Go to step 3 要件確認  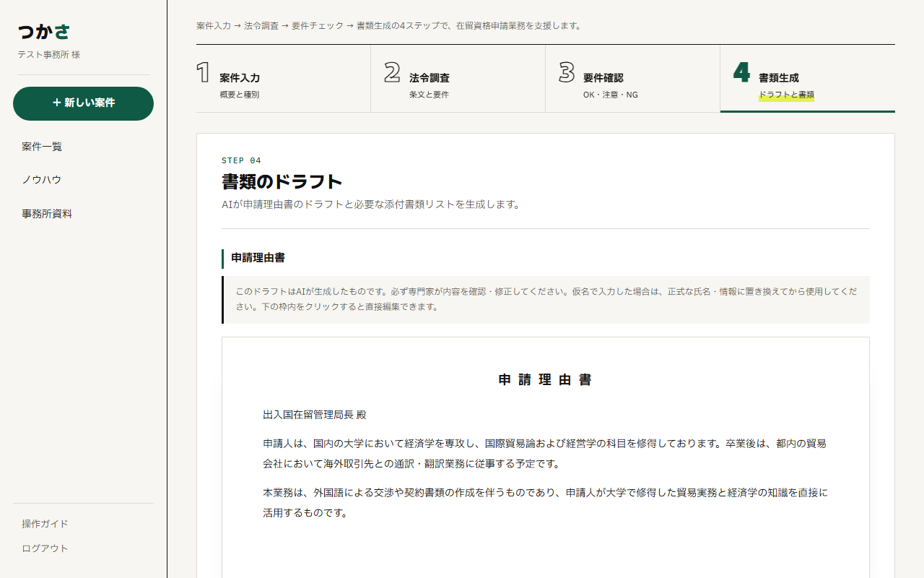coord(632,79)
